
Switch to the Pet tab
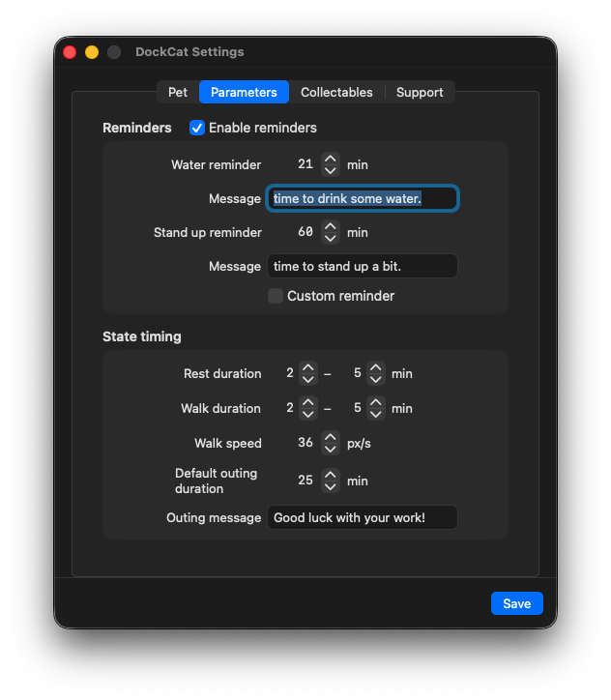(178, 92)
